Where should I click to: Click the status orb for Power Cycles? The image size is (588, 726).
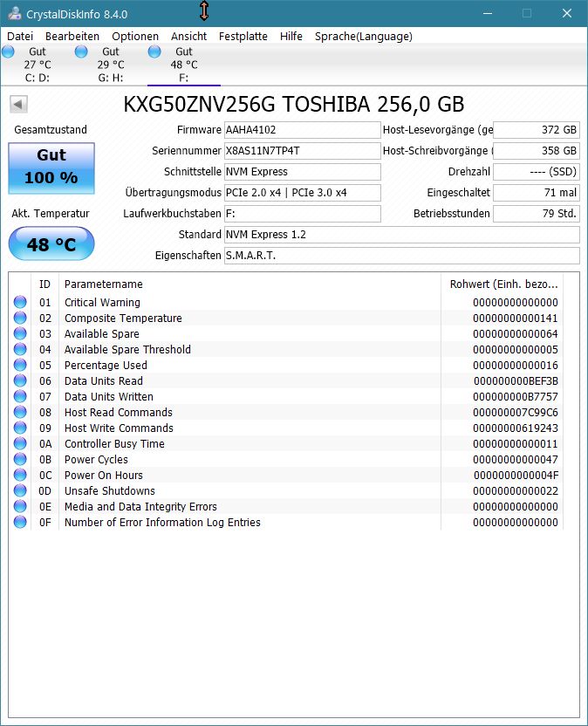tap(20, 459)
